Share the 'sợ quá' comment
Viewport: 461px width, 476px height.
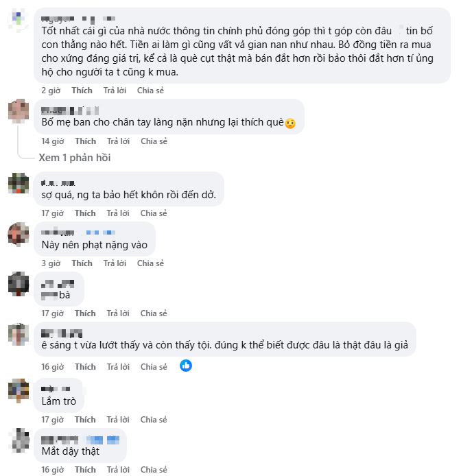(x=154, y=213)
